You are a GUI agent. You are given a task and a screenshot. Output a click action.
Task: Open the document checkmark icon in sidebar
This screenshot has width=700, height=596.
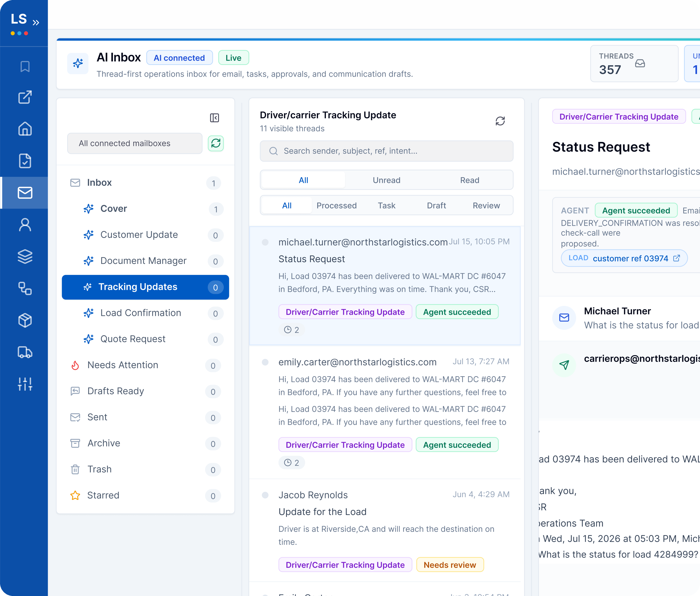tap(25, 161)
